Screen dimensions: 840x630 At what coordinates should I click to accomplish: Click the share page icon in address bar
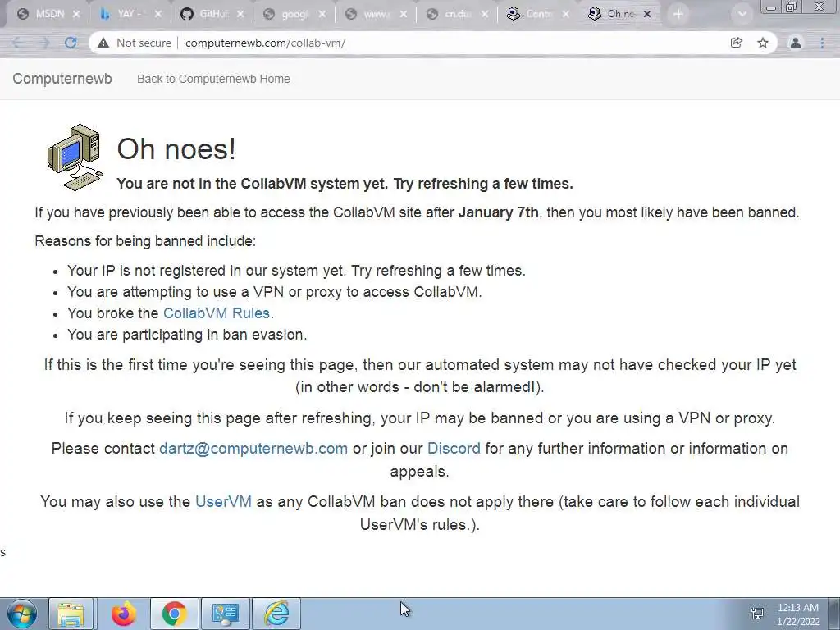point(736,43)
